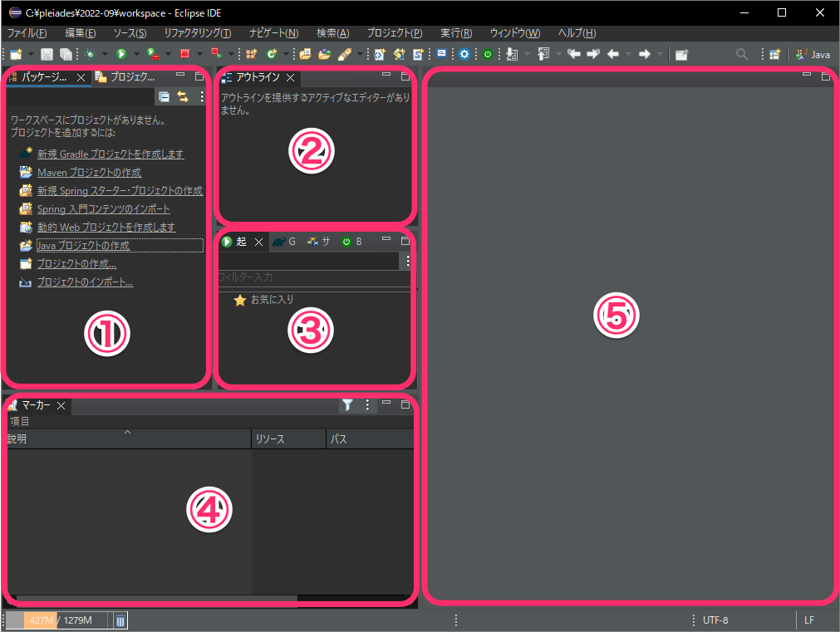Open Markers view three-dot menu
This screenshot has width=840, height=632.
click(367, 405)
